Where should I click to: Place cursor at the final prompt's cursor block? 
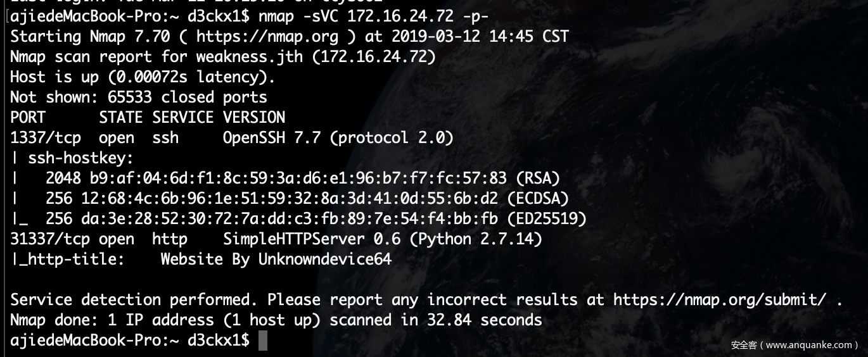click(263, 340)
